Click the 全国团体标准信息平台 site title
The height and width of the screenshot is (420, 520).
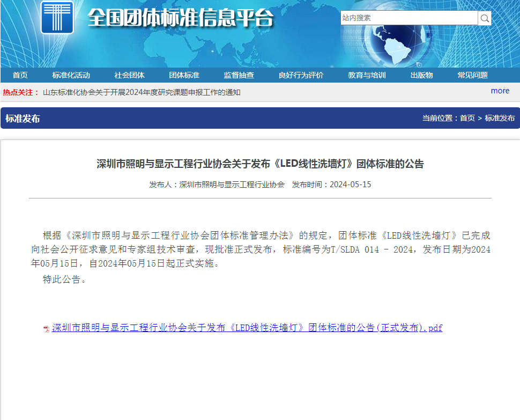pos(181,18)
